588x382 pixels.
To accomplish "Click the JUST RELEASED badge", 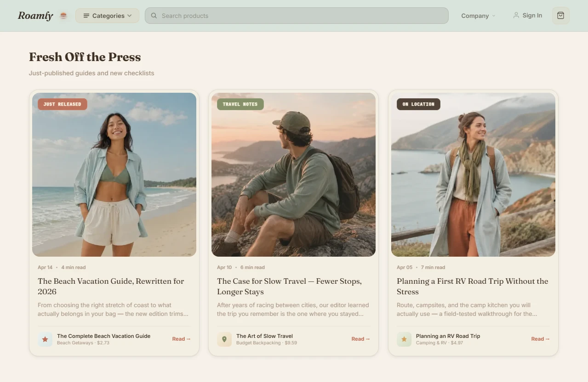I will 62,104.
